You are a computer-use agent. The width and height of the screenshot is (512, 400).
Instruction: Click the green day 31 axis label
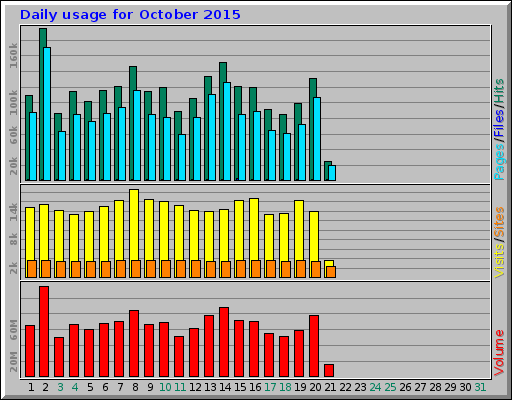(480, 387)
